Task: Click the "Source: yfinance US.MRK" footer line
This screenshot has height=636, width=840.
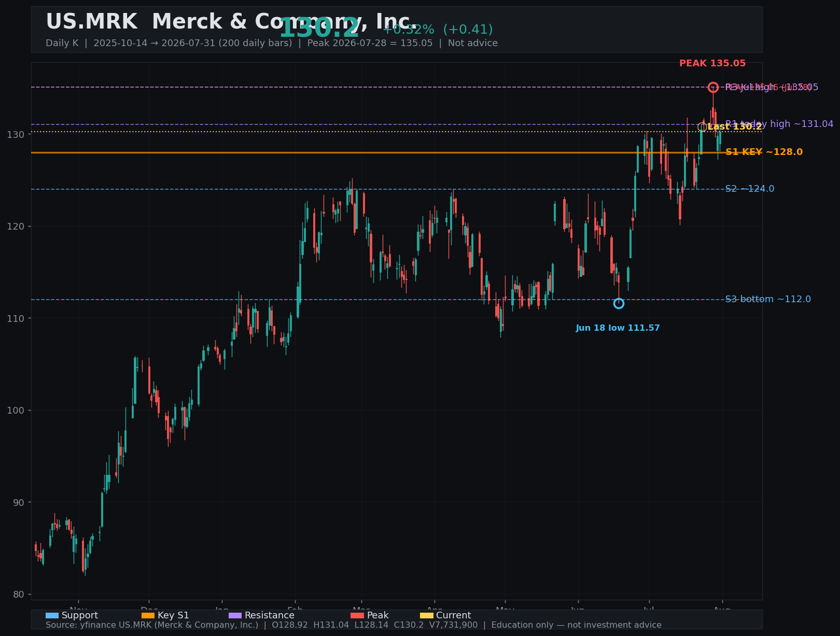Action: point(354,625)
